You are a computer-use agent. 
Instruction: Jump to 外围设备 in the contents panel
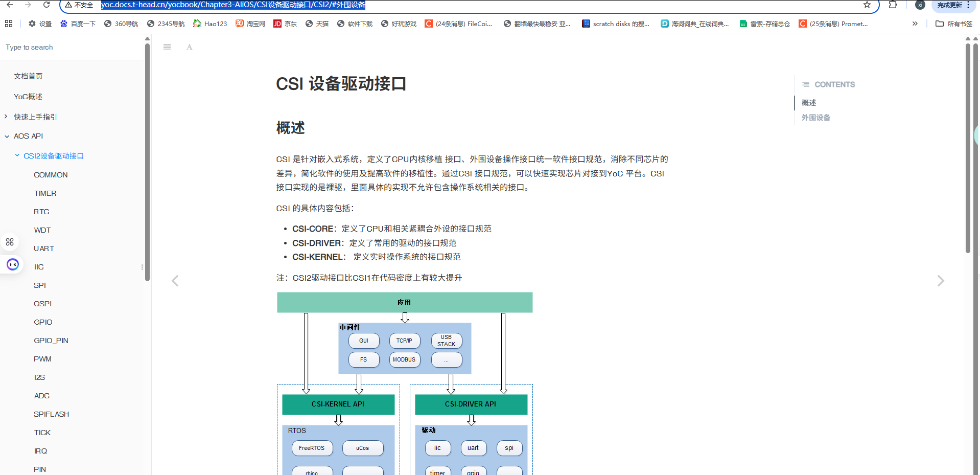coord(815,117)
